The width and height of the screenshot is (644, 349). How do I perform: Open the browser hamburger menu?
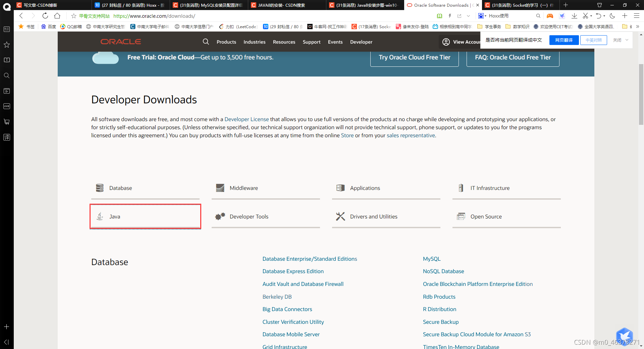pyautogui.click(x=636, y=16)
